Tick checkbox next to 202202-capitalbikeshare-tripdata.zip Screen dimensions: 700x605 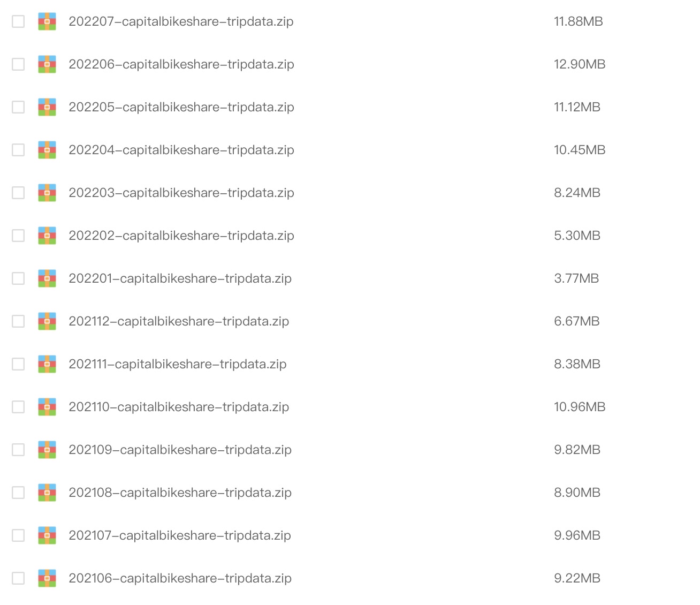click(x=18, y=236)
